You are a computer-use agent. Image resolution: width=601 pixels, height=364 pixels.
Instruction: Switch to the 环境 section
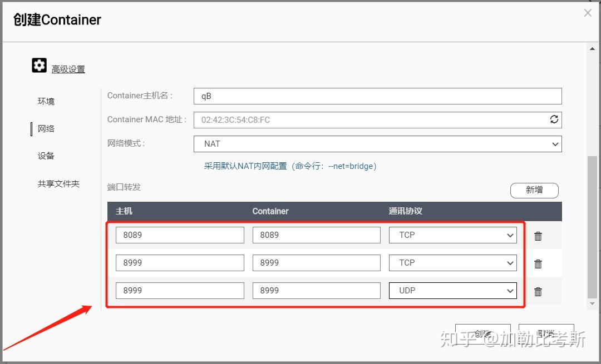(45, 101)
